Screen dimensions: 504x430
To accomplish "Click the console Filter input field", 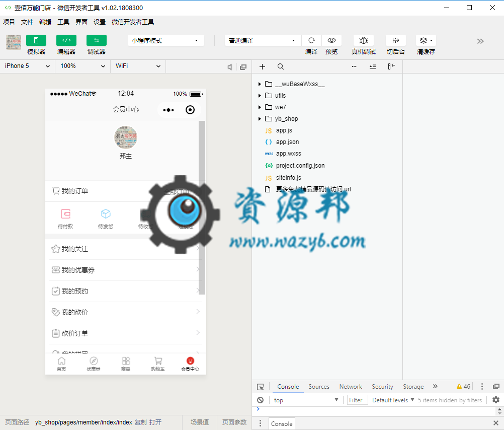I will (x=358, y=400).
